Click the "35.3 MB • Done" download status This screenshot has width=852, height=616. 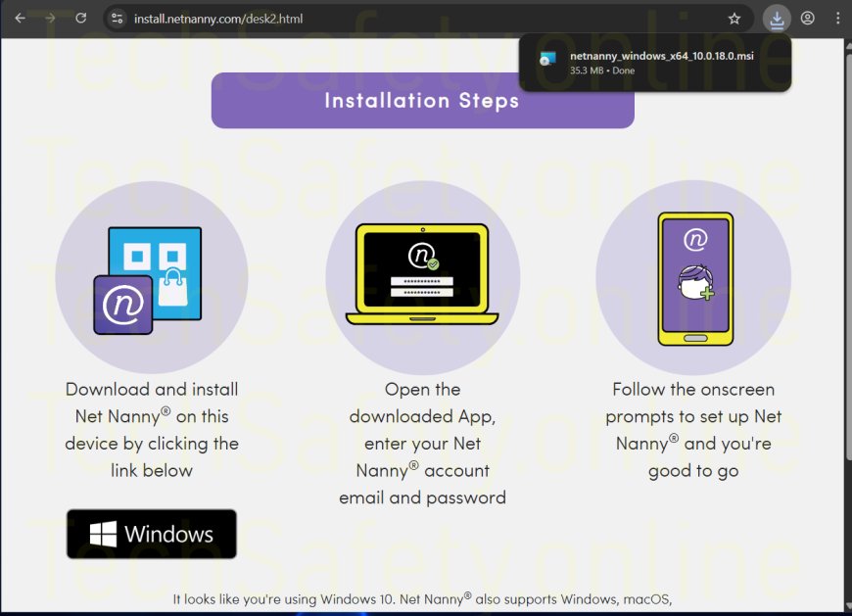click(602, 71)
